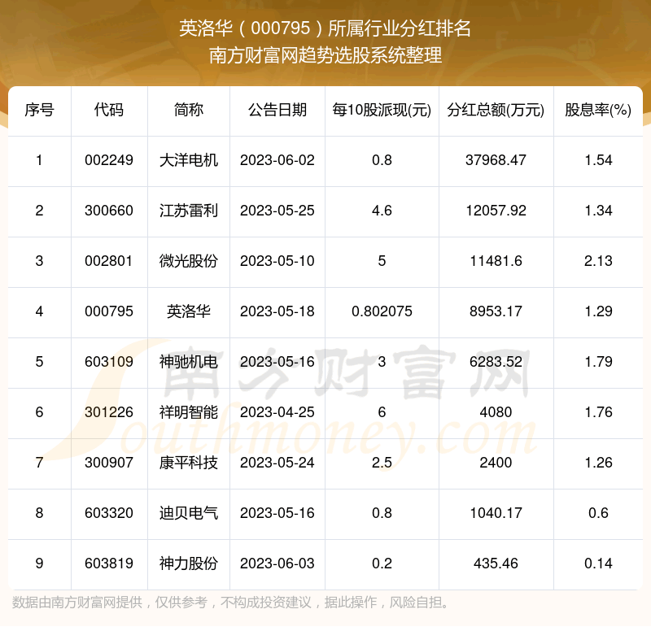Select the name 微光股份
This screenshot has height=644, width=651.
pos(189,261)
